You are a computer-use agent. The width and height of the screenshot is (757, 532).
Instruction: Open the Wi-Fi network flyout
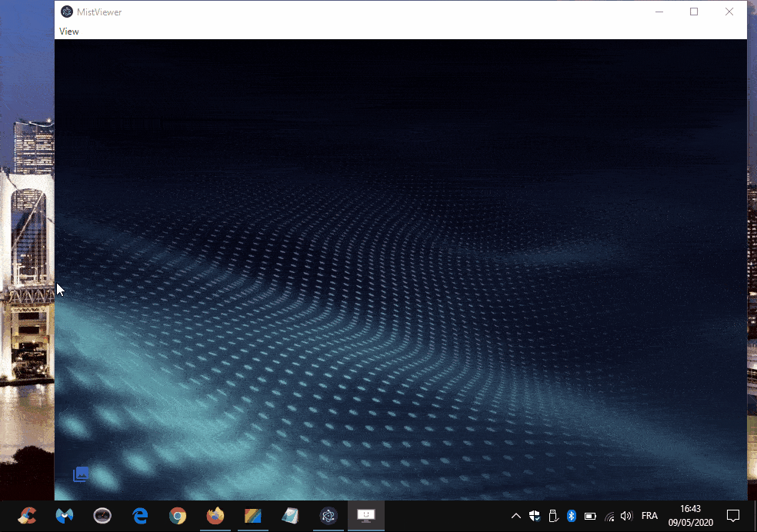coord(609,517)
